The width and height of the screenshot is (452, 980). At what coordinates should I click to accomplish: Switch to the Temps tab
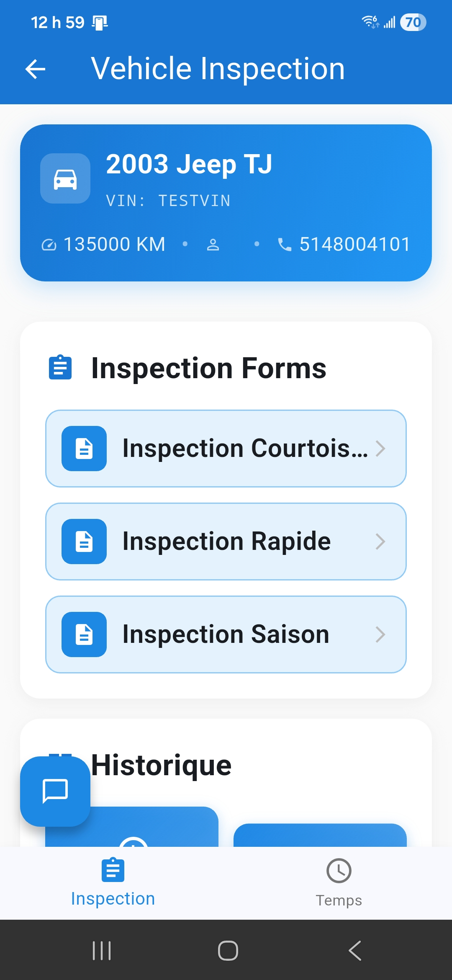point(338,884)
